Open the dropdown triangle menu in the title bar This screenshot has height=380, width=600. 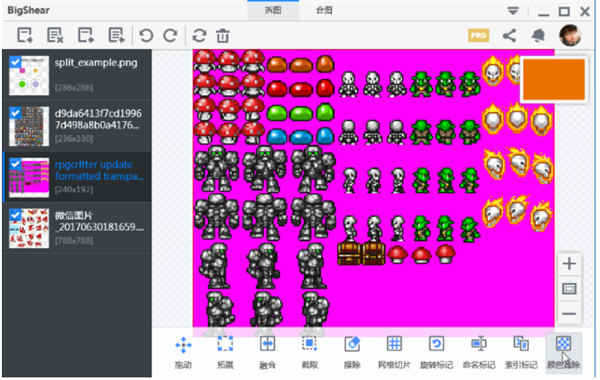(x=513, y=11)
